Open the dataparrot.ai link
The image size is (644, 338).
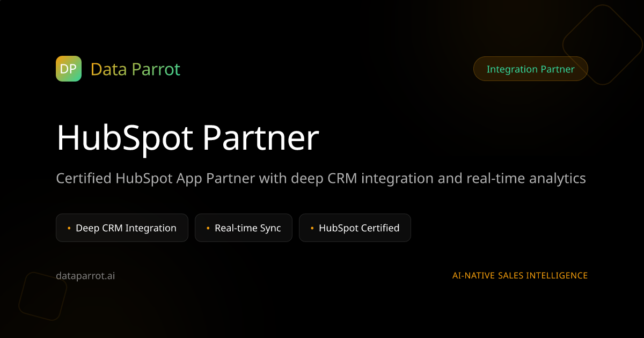point(85,276)
